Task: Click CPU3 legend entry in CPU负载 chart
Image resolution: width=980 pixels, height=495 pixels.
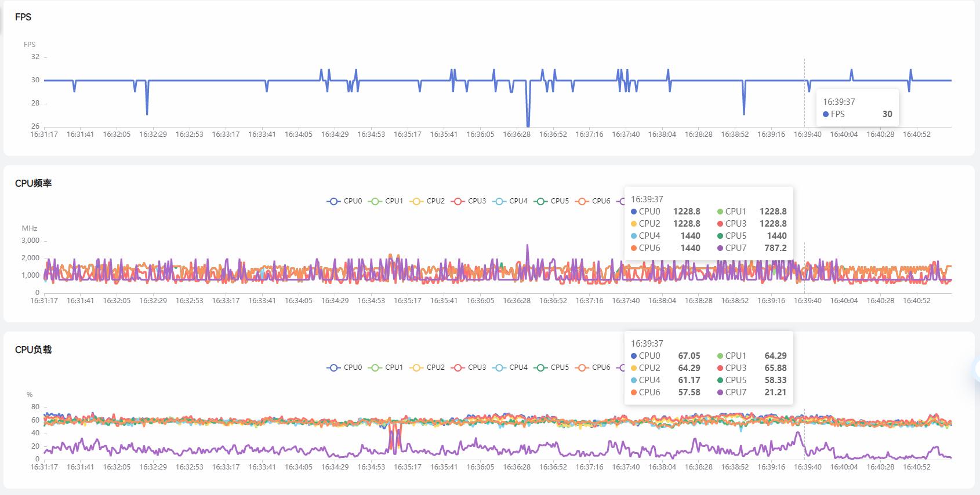Action: 469,367
